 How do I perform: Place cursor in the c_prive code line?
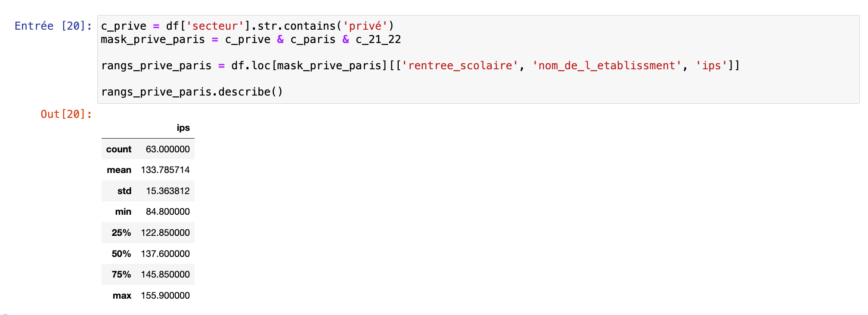[x=247, y=26]
